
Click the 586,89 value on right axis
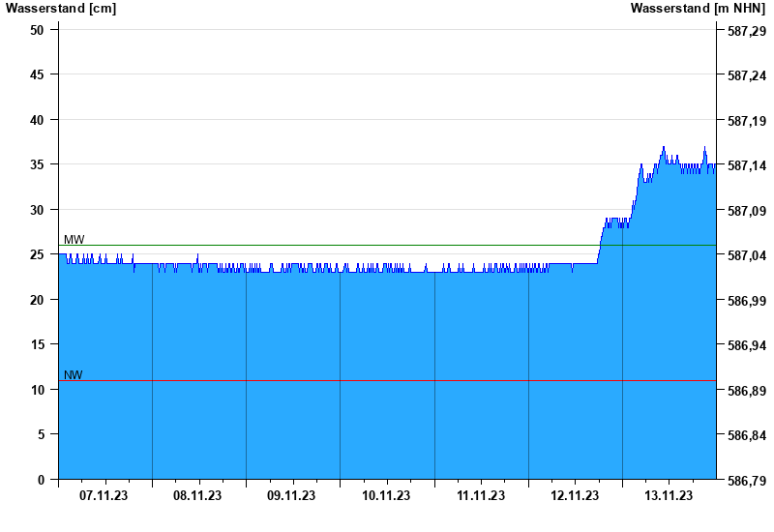tap(747, 391)
